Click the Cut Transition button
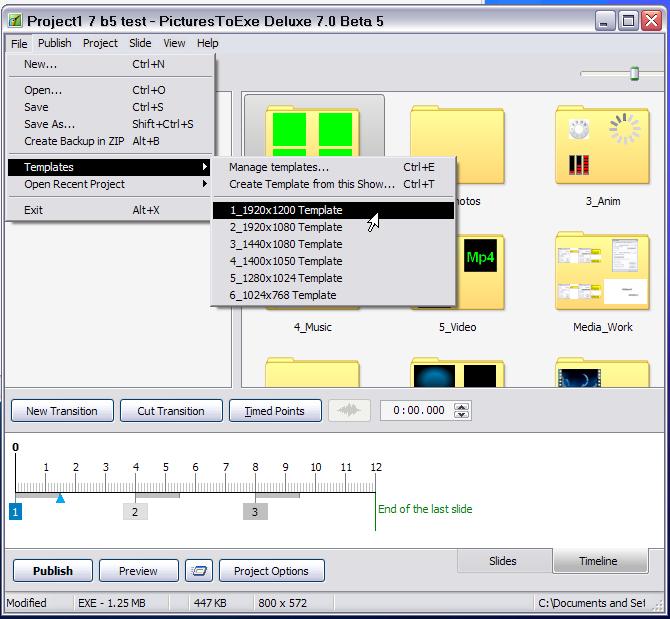The image size is (670, 619). click(171, 411)
